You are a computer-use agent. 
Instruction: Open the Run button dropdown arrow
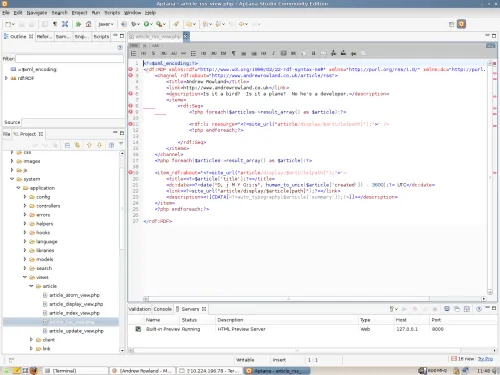click(151, 24)
